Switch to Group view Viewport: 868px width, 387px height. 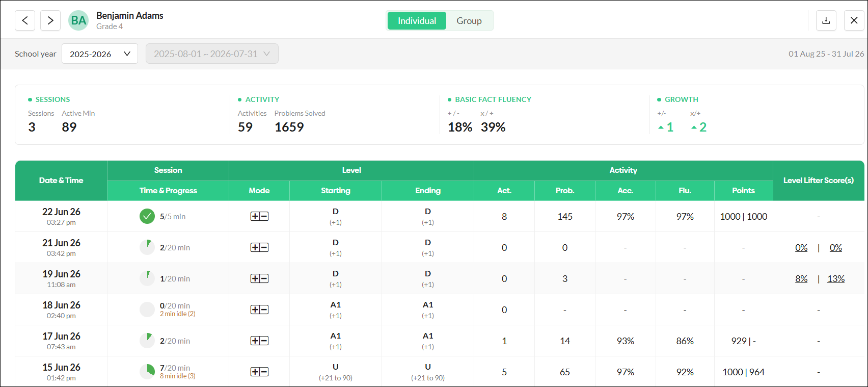pos(469,20)
